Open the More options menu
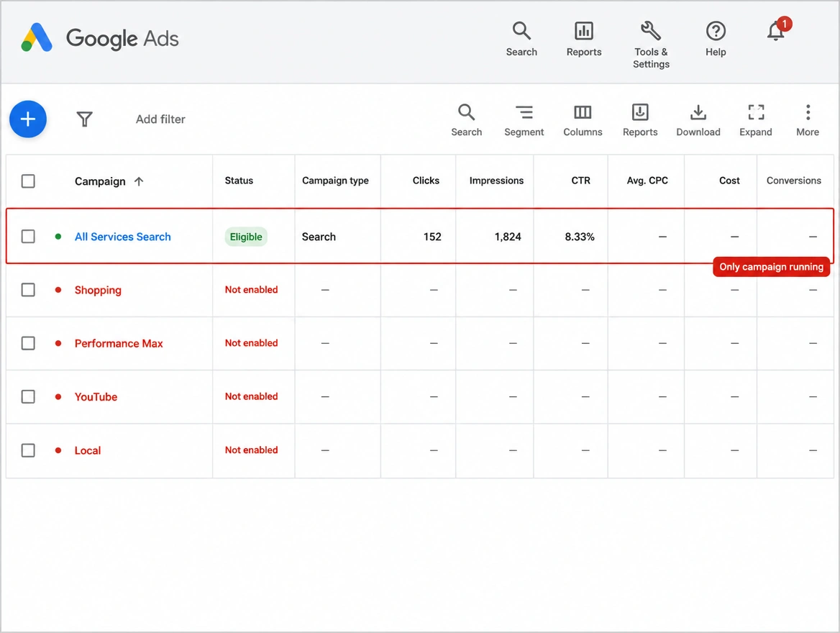 pos(808,120)
